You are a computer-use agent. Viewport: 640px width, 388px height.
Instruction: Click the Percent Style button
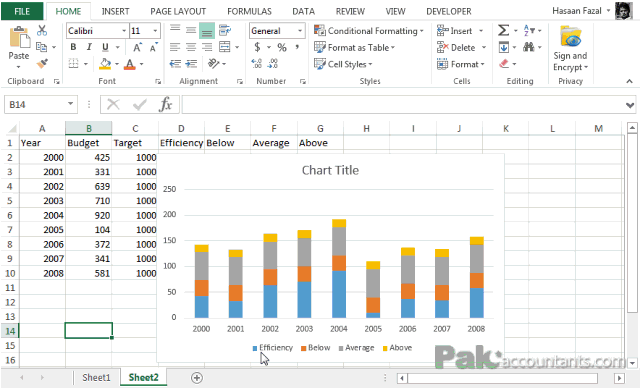coord(282,47)
